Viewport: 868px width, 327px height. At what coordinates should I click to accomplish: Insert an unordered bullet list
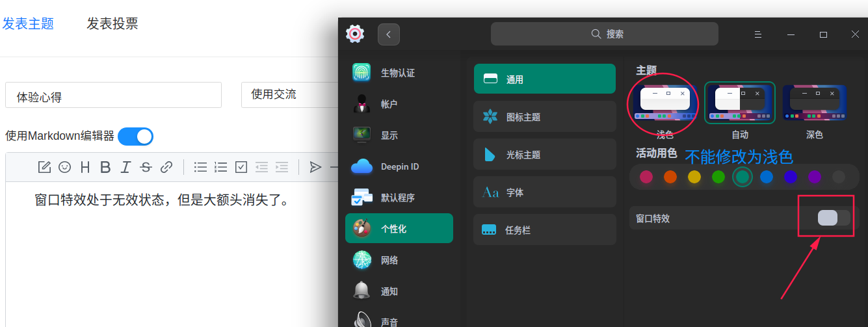201,167
